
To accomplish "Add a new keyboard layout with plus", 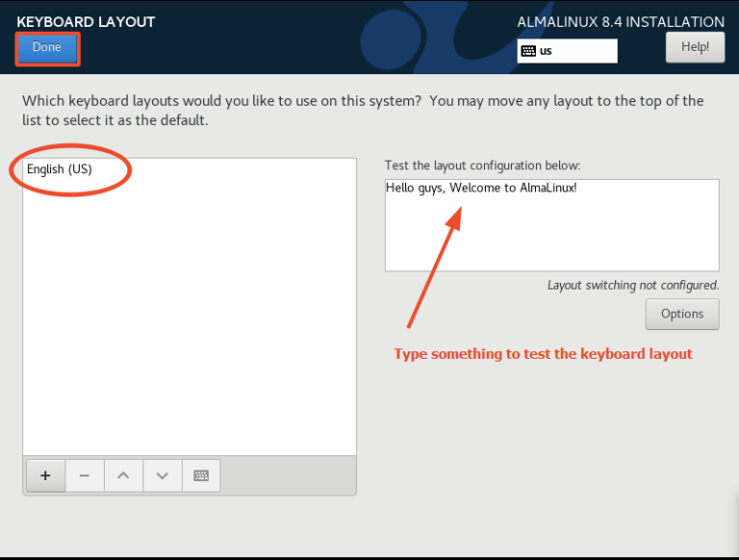I will [x=46, y=475].
